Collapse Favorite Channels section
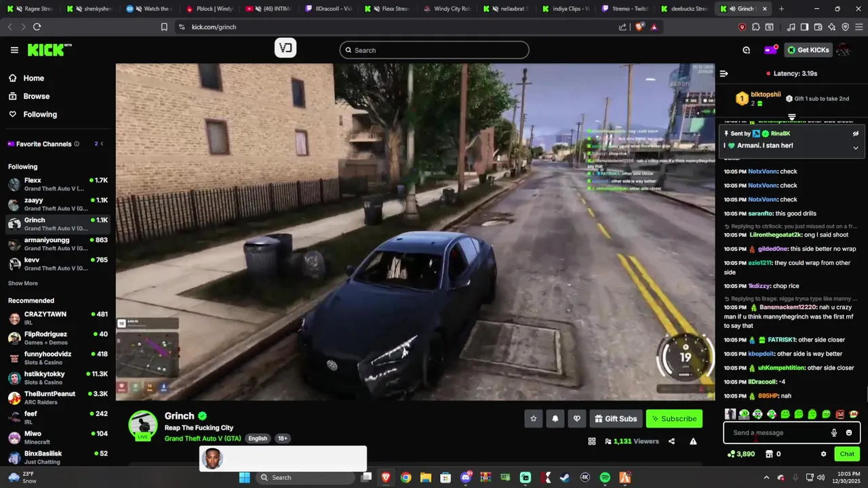Viewport: 868px width, 488px height. click(102, 144)
